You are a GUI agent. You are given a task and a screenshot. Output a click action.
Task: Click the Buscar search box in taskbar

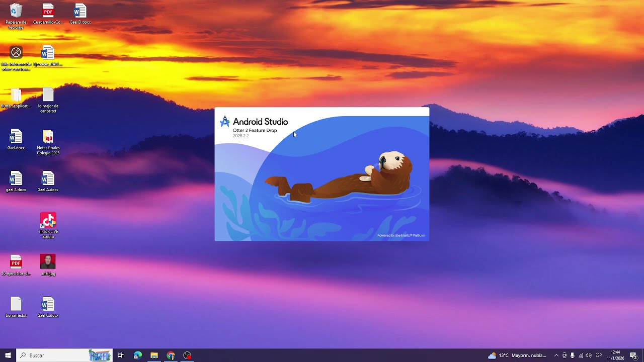click(x=64, y=355)
